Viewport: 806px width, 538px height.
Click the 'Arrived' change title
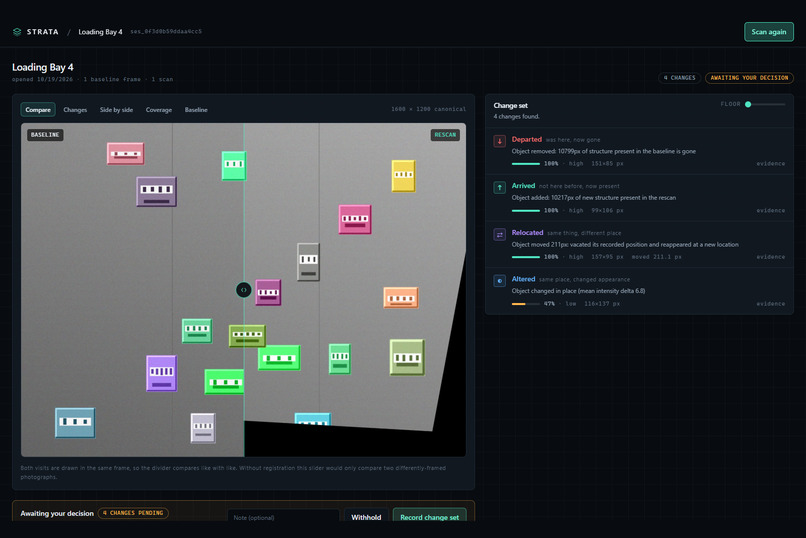point(523,185)
